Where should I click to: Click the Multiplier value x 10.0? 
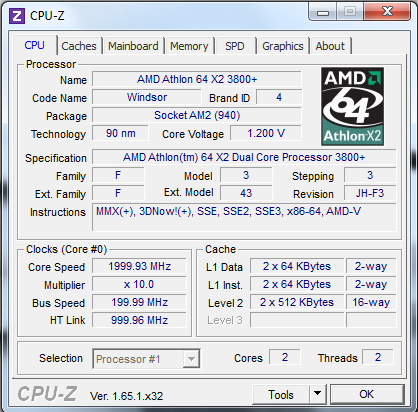click(x=139, y=284)
